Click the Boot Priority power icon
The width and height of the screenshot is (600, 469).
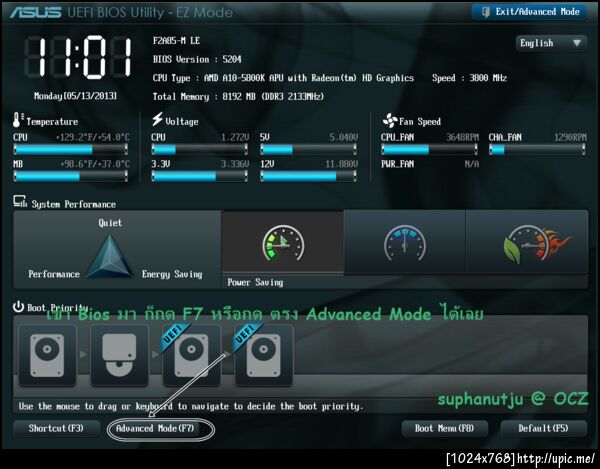(x=18, y=306)
